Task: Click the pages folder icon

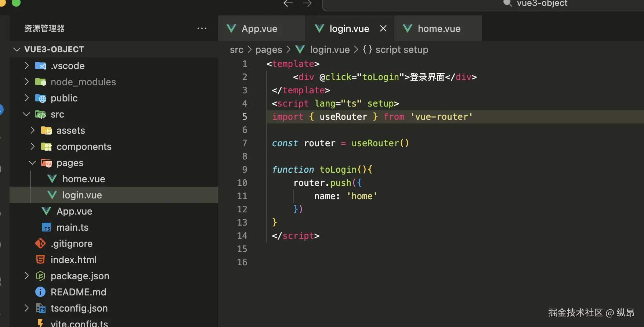Action: [47, 163]
